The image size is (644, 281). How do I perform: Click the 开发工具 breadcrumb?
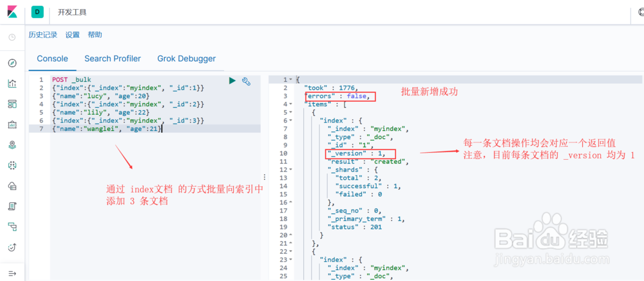72,12
